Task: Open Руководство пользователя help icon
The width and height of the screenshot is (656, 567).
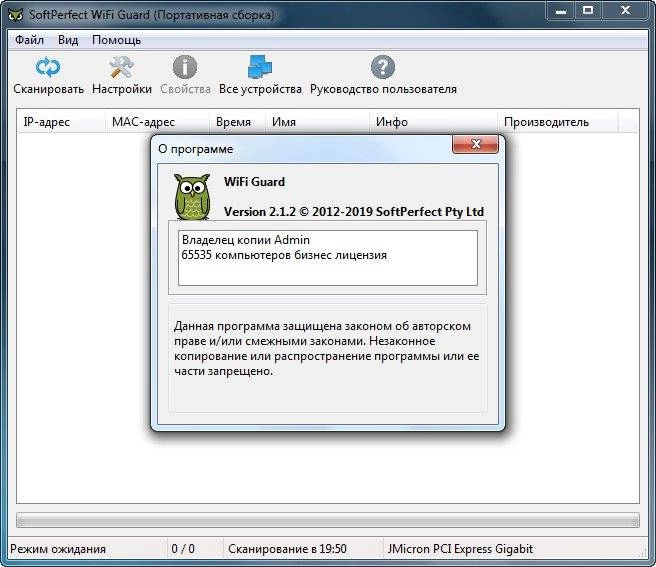Action: click(382, 67)
